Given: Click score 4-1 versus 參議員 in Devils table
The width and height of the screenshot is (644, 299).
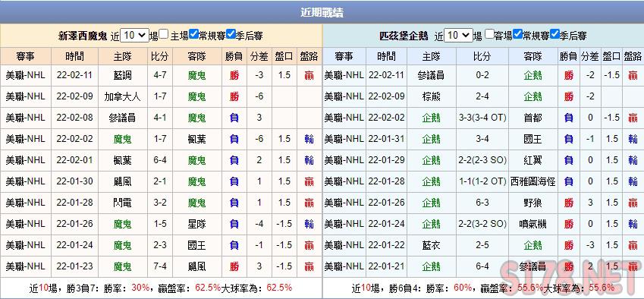Looking at the screenshot, I should (x=160, y=118).
